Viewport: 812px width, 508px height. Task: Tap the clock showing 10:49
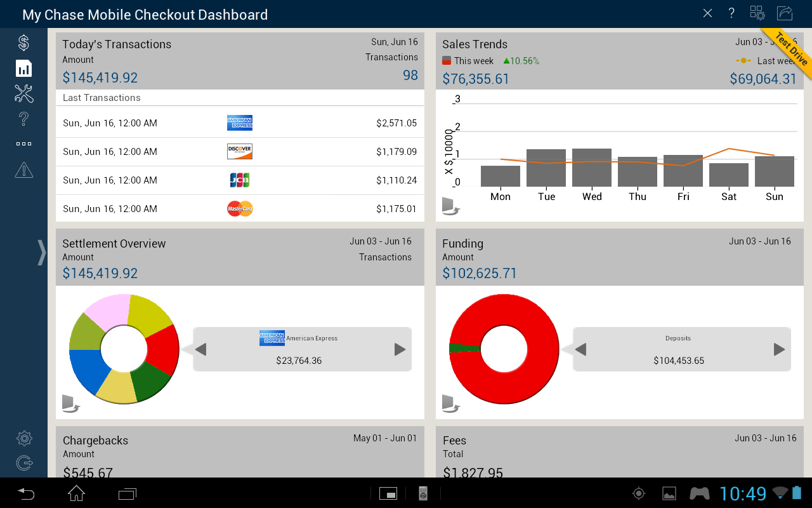[x=743, y=493]
